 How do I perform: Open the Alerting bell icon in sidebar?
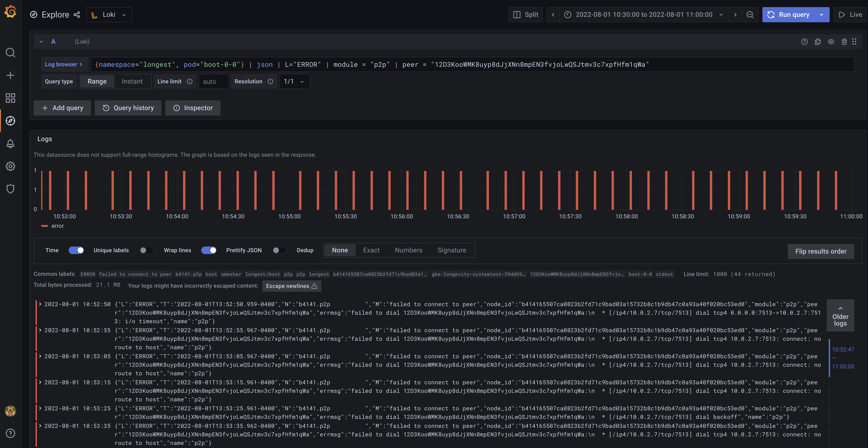[10, 143]
